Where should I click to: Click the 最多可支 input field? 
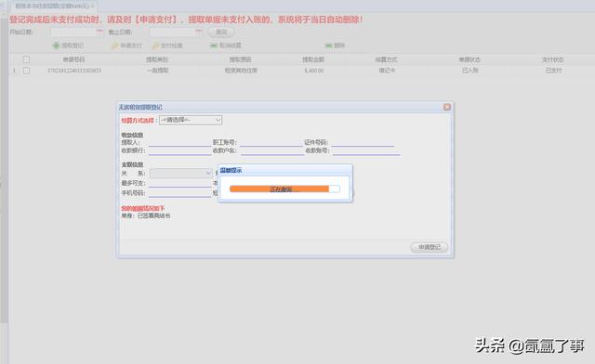pyautogui.click(x=179, y=183)
